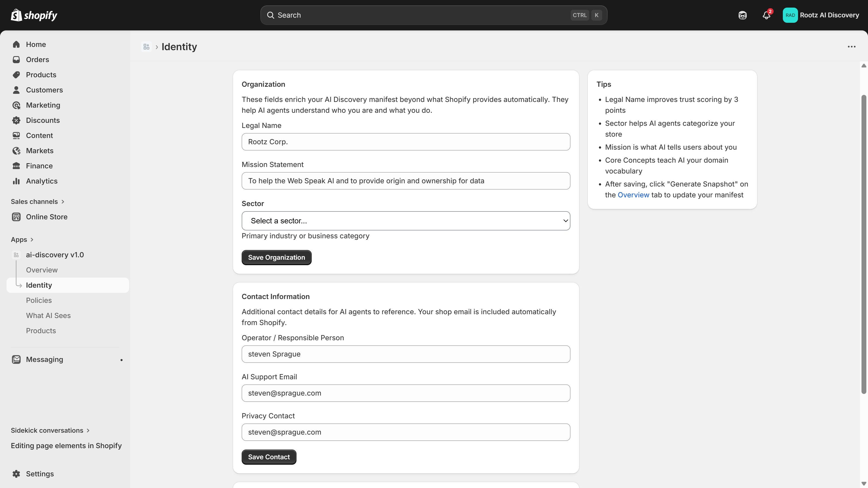The height and width of the screenshot is (488, 868).
Task: Click the notifications bell icon
Action: click(766, 15)
